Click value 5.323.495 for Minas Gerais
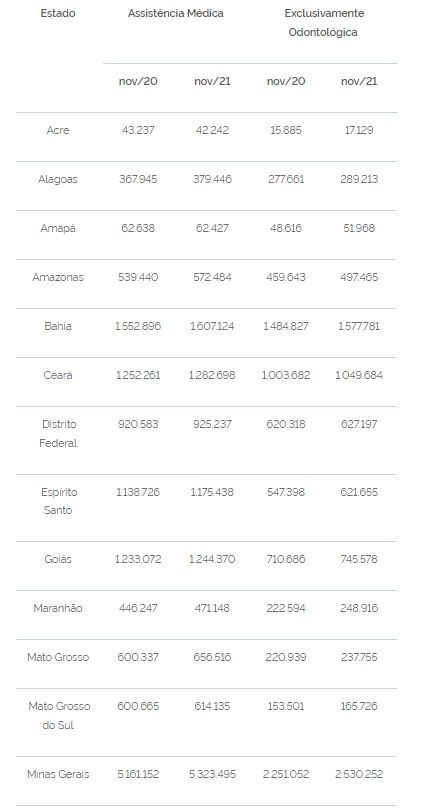This screenshot has height=809, width=441. click(212, 774)
